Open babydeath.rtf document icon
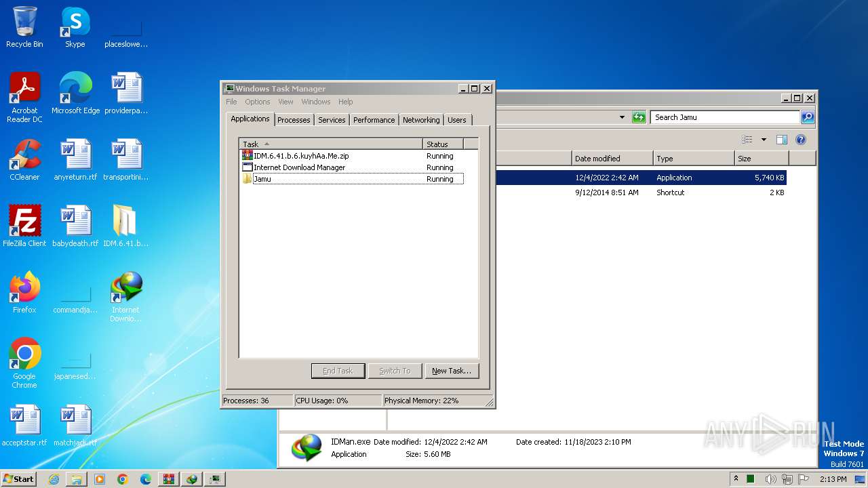 pyautogui.click(x=75, y=226)
